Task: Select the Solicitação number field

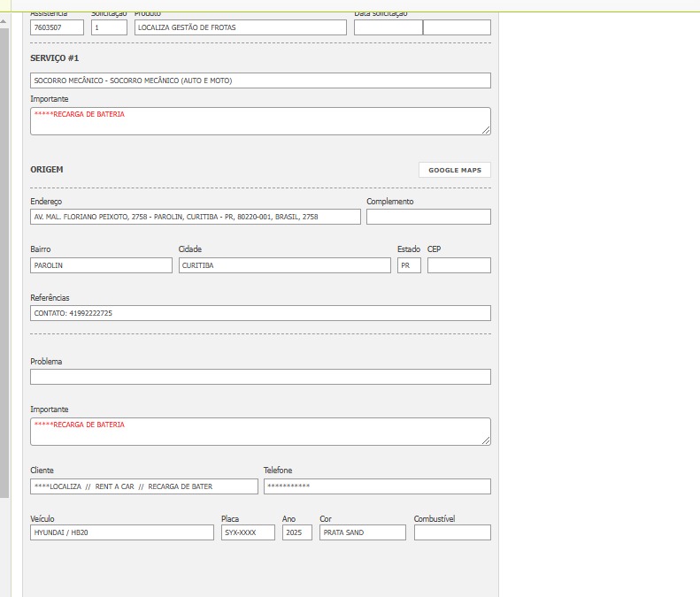Action: point(109,27)
